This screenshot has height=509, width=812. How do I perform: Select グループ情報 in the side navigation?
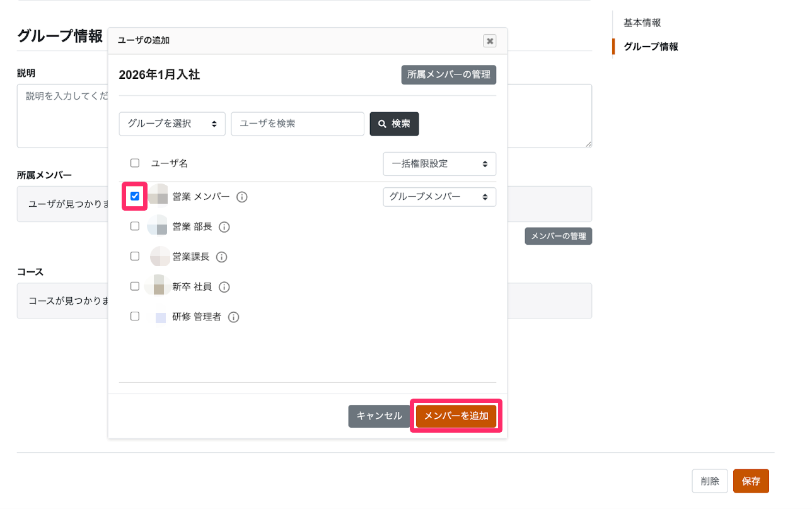pyautogui.click(x=651, y=47)
